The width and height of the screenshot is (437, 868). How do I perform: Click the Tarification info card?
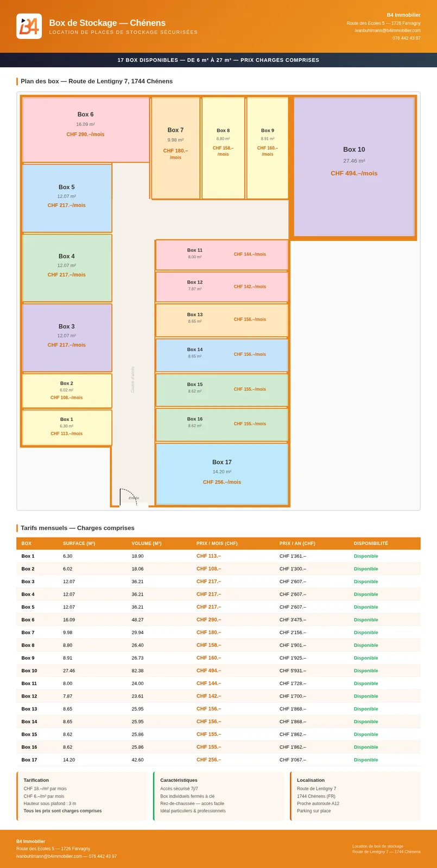tap(82, 796)
